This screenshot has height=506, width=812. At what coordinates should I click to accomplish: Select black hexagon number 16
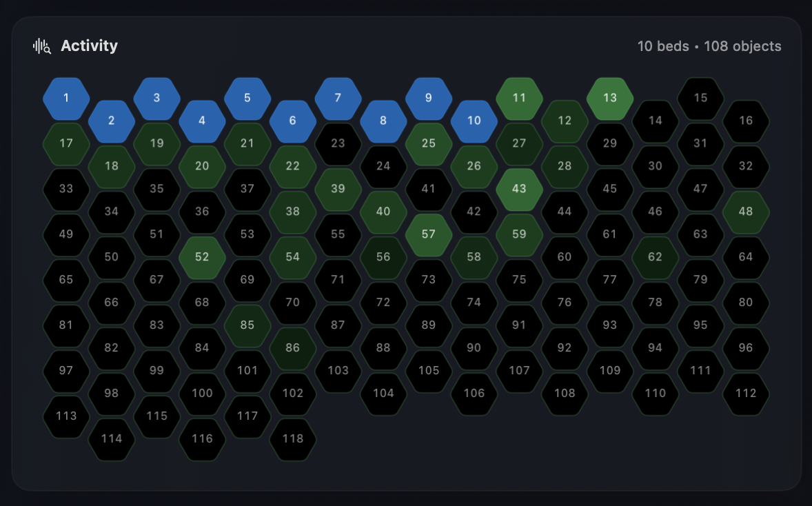tap(746, 121)
